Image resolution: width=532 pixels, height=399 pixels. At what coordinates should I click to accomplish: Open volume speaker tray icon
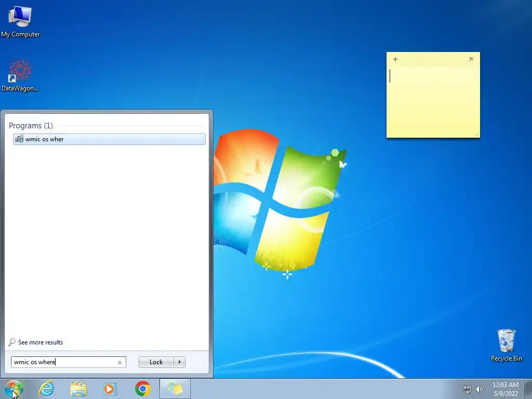coord(479,389)
